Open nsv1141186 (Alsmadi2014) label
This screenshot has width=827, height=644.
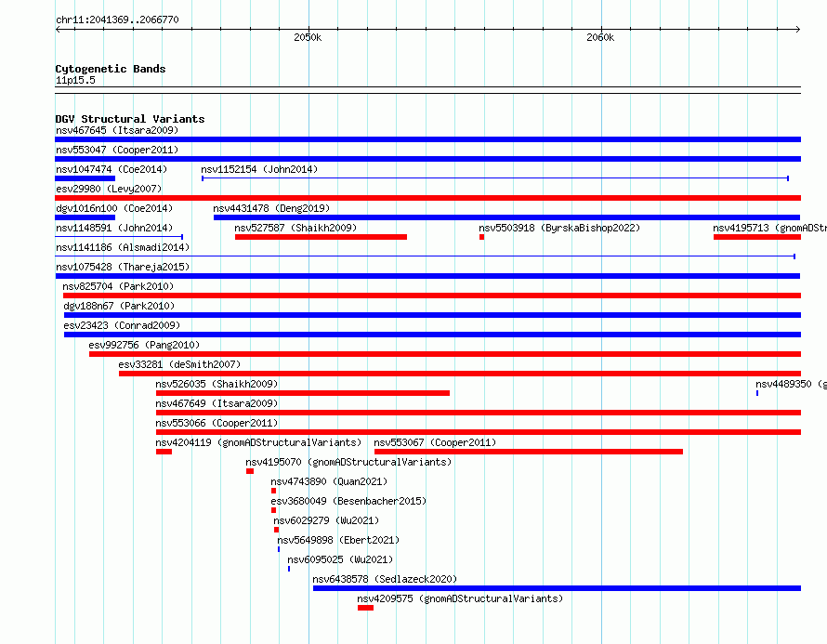point(123,247)
